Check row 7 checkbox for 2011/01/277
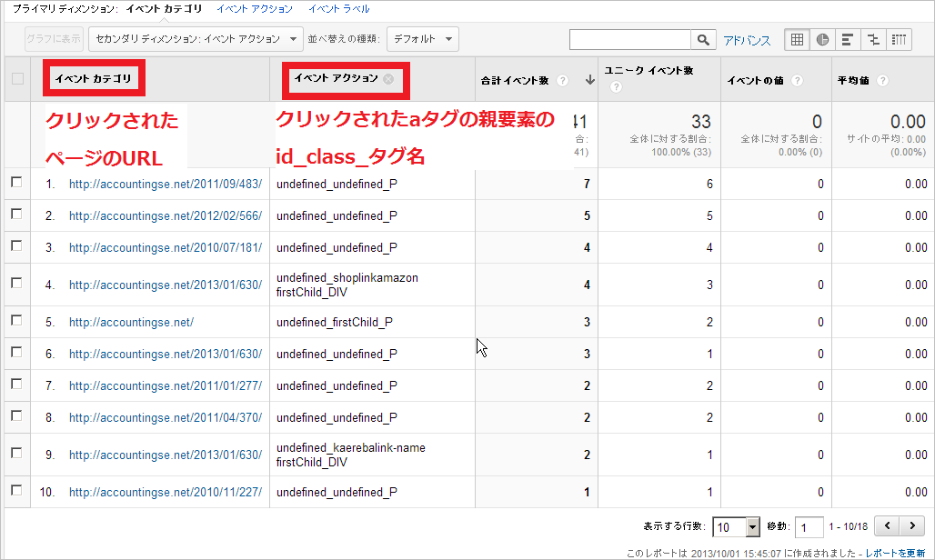 click(16, 384)
